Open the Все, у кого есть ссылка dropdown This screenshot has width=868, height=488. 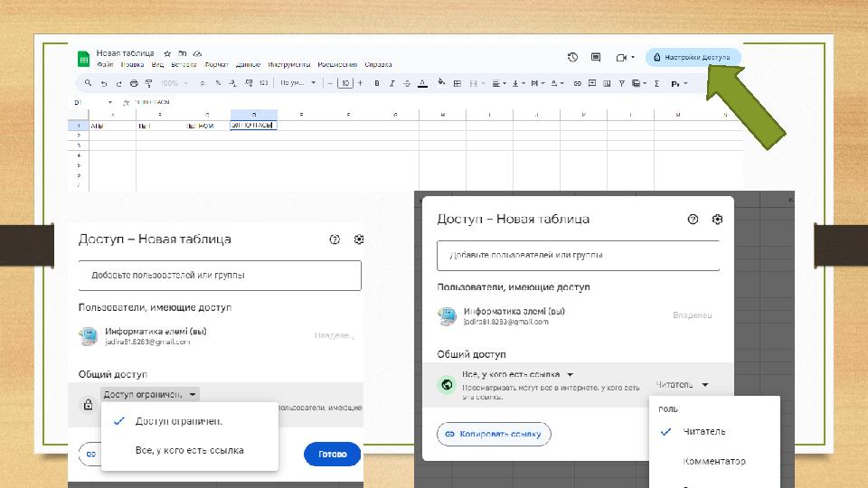click(x=518, y=374)
